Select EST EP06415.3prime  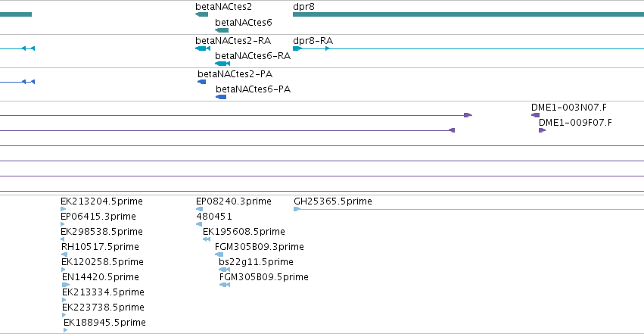pos(62,224)
